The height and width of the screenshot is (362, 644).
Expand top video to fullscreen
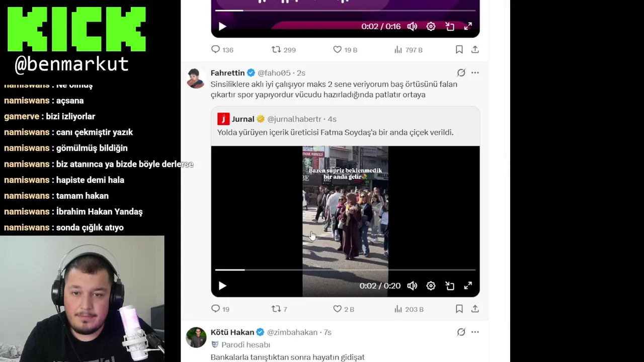tap(468, 27)
